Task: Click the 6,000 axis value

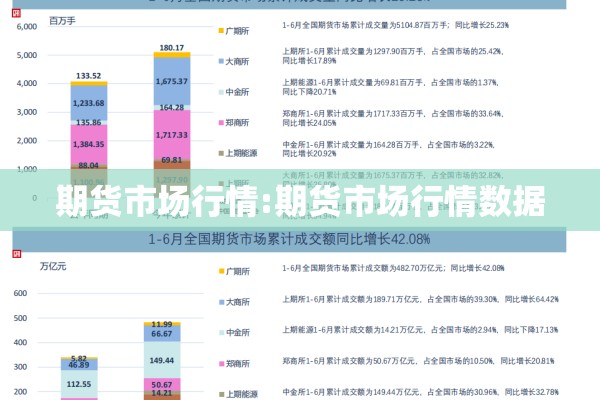Action: tap(27, 26)
